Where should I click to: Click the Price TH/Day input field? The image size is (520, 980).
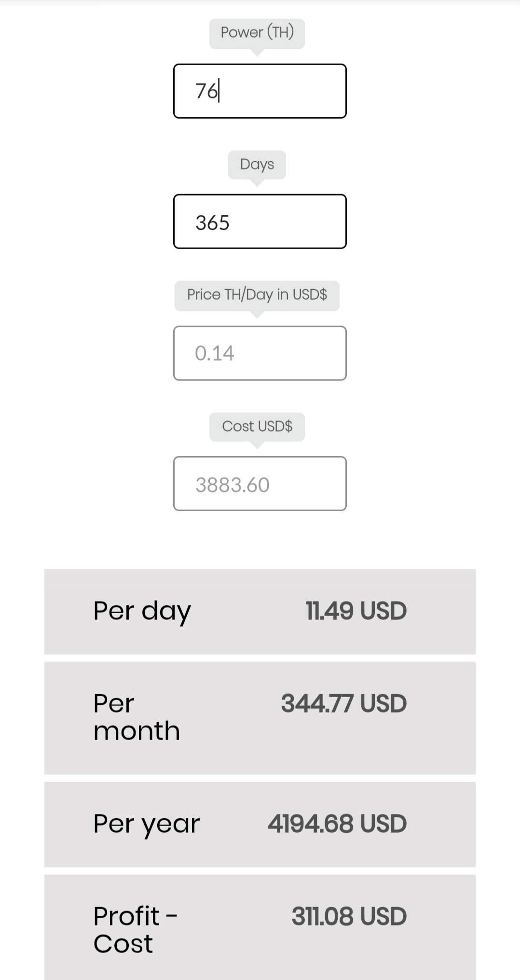coord(260,353)
